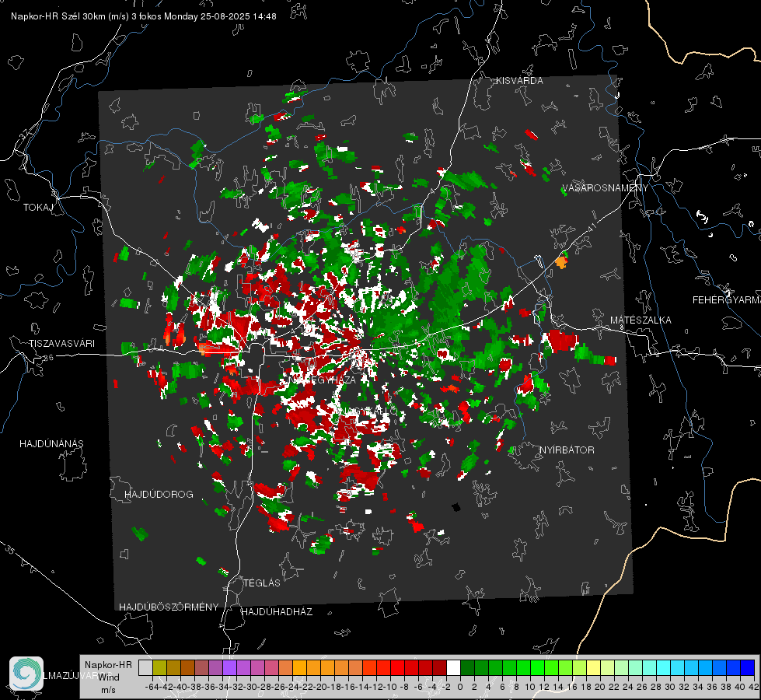761x700 pixels.
Task: Pick the orange swatch between -24 and -22
Action: pyautogui.click(x=299, y=667)
